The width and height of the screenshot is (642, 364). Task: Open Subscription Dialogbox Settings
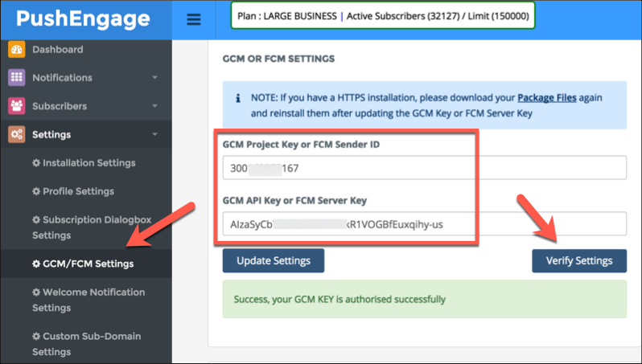click(92, 227)
